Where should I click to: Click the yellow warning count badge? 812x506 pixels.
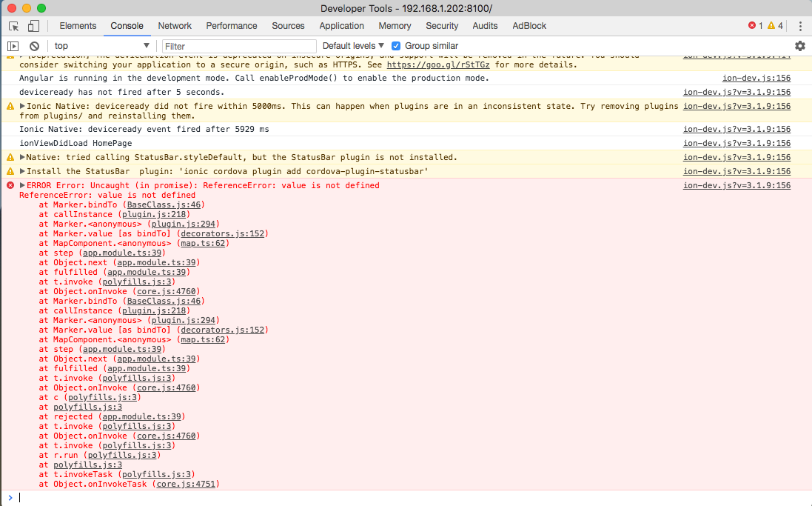tap(772, 25)
